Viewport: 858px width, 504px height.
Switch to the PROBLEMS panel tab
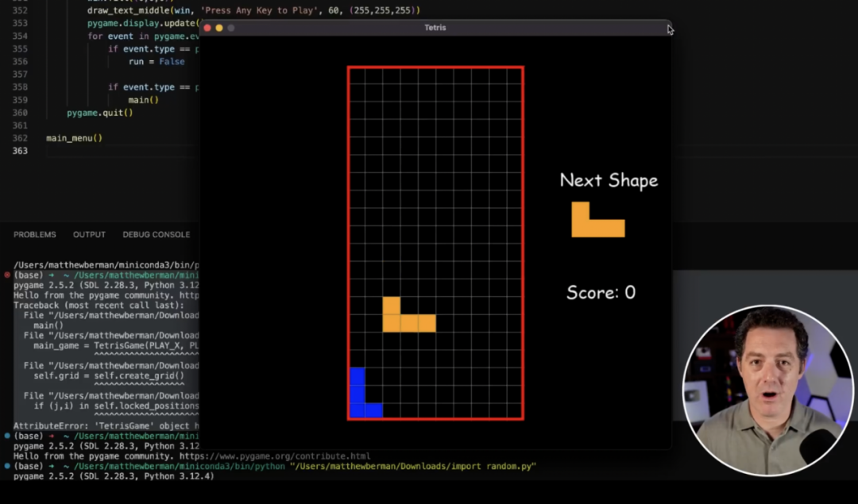point(35,235)
